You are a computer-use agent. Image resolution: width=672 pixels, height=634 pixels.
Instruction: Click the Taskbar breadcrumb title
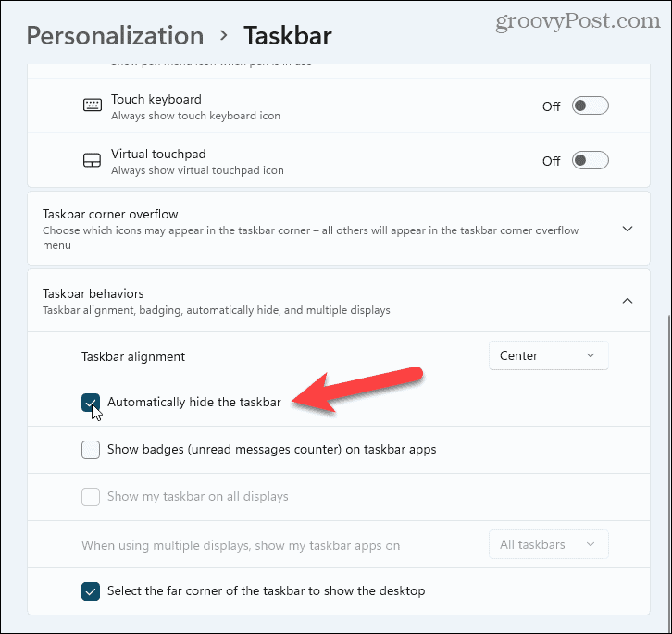click(x=287, y=36)
